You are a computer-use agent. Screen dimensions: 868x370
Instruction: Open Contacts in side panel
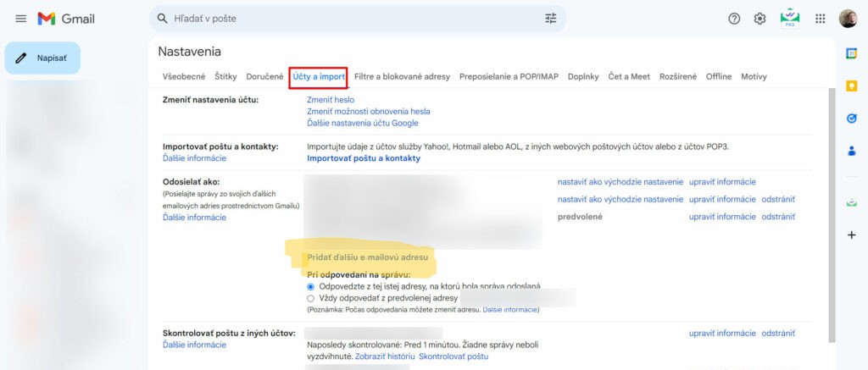click(851, 152)
